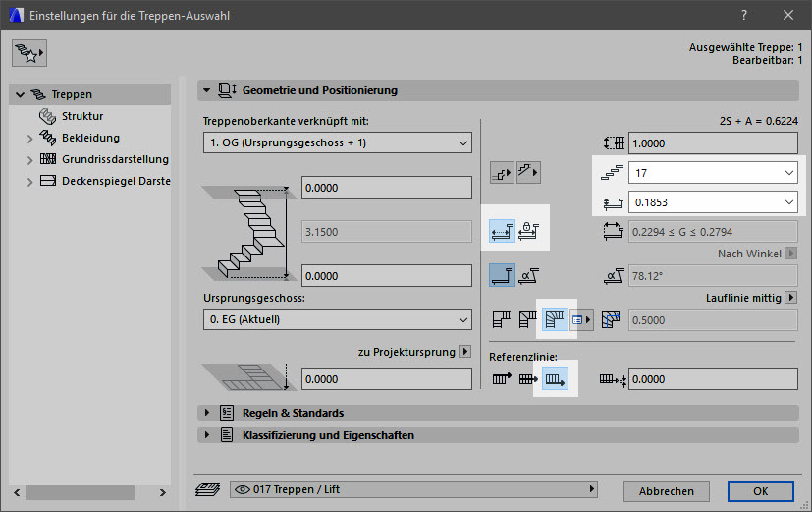Image resolution: width=812 pixels, height=512 pixels.
Task: Open the stair favorites picker button
Action: coord(29,53)
